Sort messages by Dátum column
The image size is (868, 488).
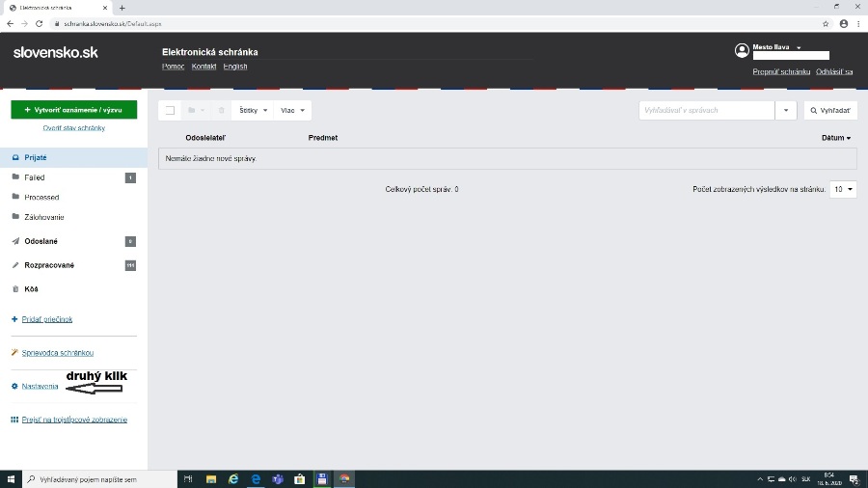click(x=835, y=138)
